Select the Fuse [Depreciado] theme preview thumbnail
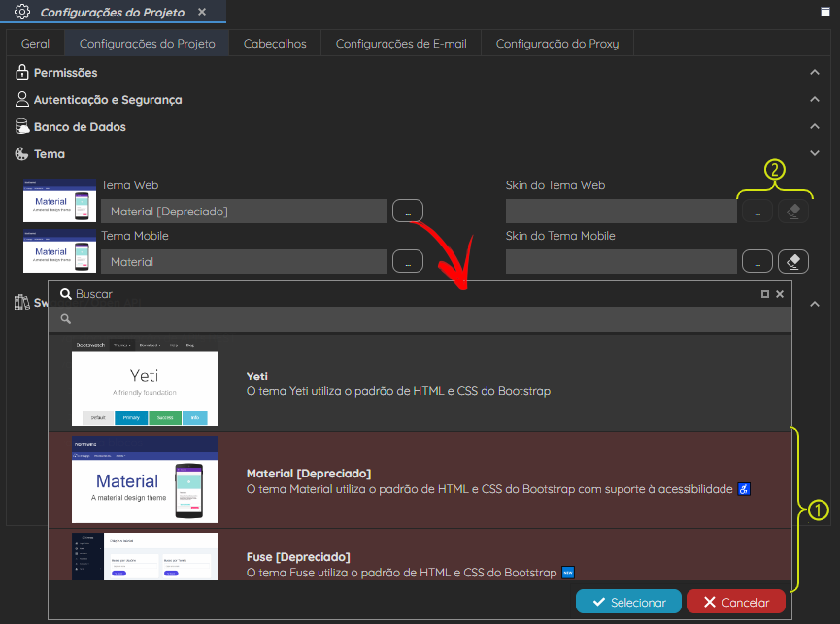The width and height of the screenshot is (840, 624). [145, 557]
